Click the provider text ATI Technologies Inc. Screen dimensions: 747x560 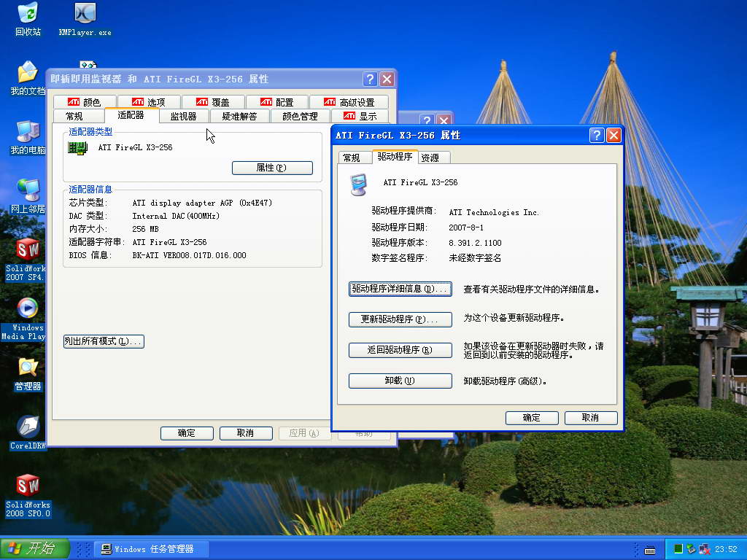click(494, 212)
